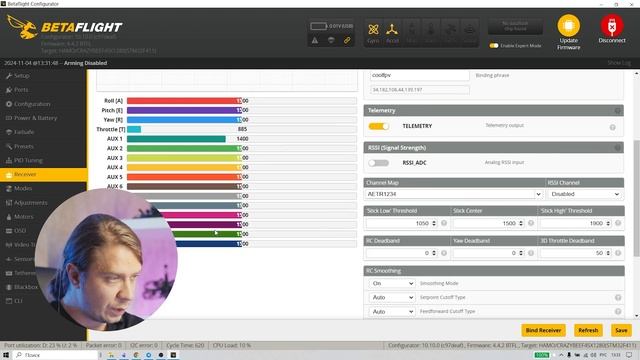The width and height of the screenshot is (640, 360).
Task: Click the green 100% battery tray indicator
Action: click(x=542, y=355)
